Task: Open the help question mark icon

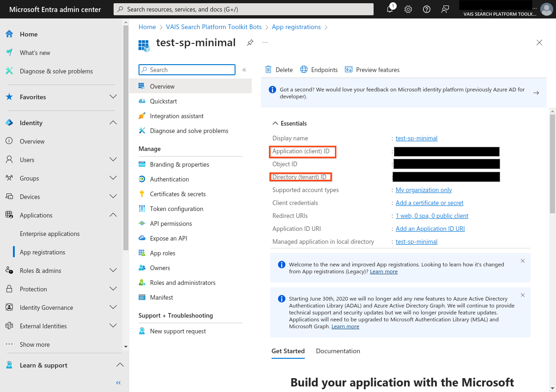Action: [427, 9]
